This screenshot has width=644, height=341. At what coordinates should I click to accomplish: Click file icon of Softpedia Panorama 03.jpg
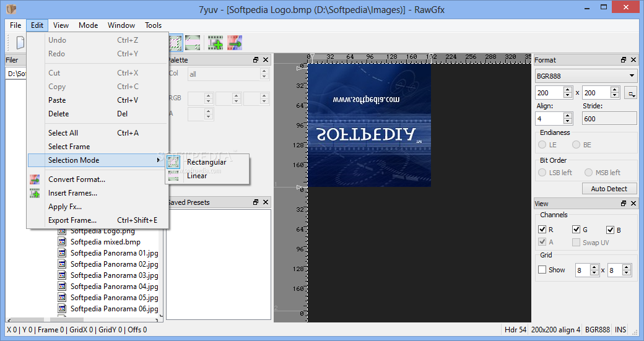tap(62, 275)
